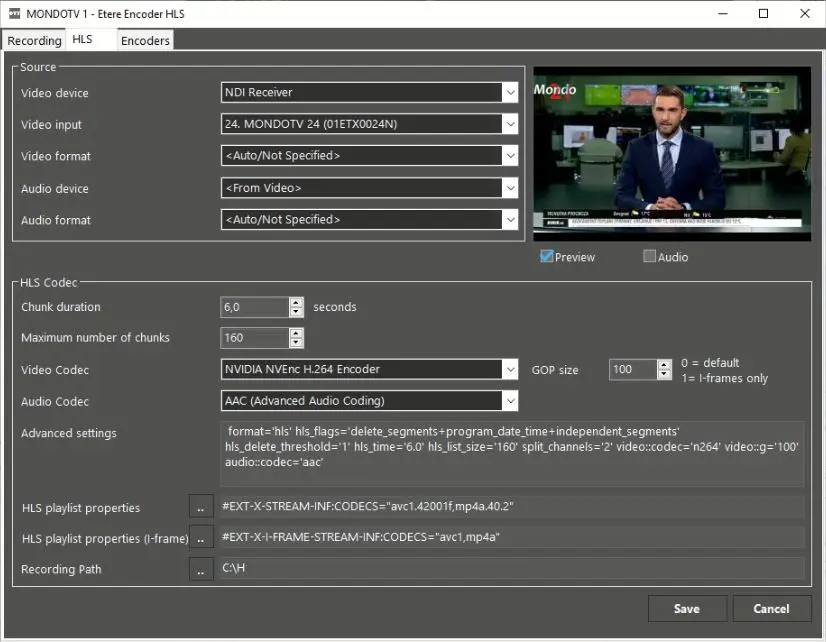The height and width of the screenshot is (642, 826).
Task: Cancel the configuration changes
Action: [771, 608]
